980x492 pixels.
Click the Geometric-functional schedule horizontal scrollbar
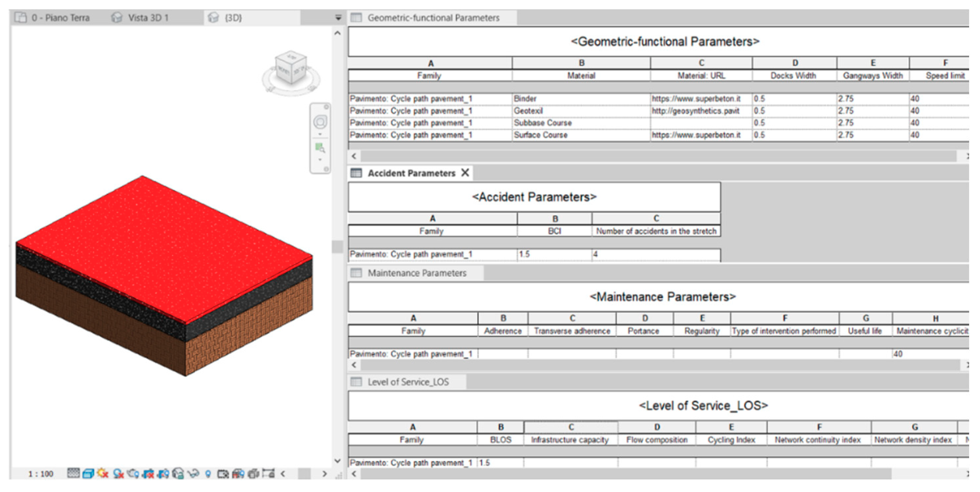[658, 156]
